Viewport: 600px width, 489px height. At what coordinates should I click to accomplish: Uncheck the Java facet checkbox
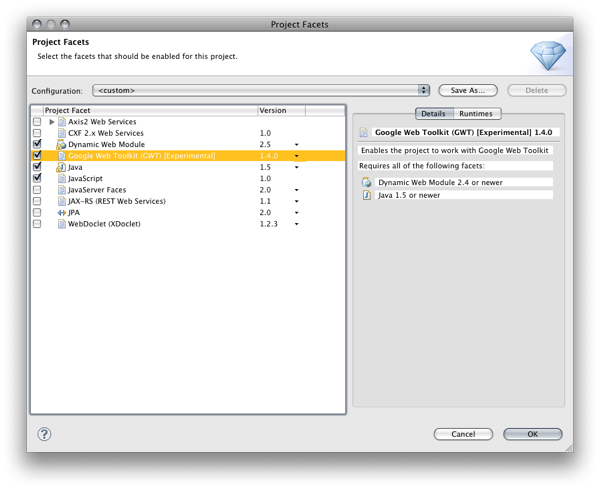(x=37, y=166)
